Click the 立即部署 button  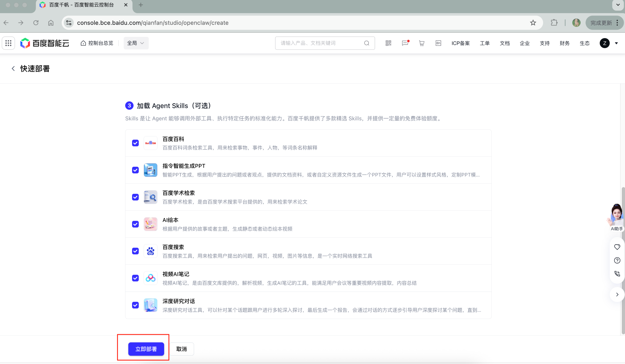(146, 349)
